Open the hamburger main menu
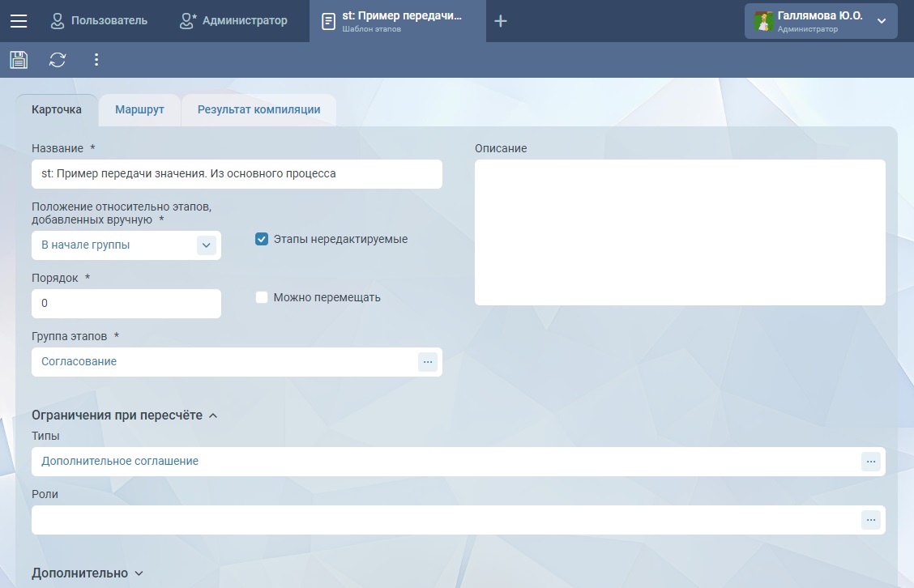 tap(19, 21)
